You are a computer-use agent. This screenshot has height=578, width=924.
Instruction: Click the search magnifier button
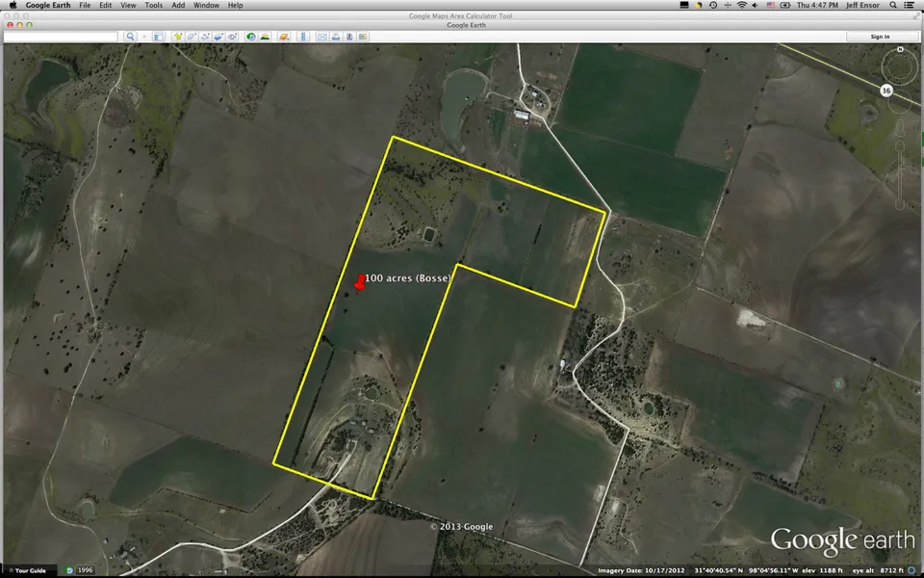point(130,37)
